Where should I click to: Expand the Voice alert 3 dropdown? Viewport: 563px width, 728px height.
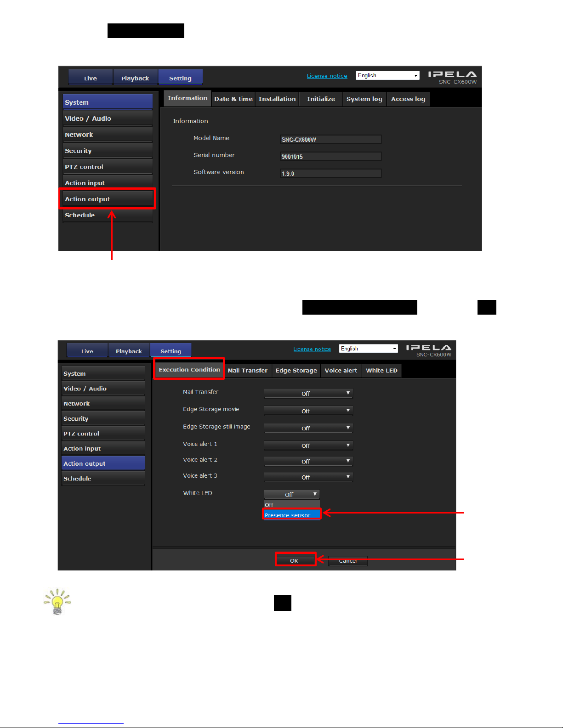point(308,477)
